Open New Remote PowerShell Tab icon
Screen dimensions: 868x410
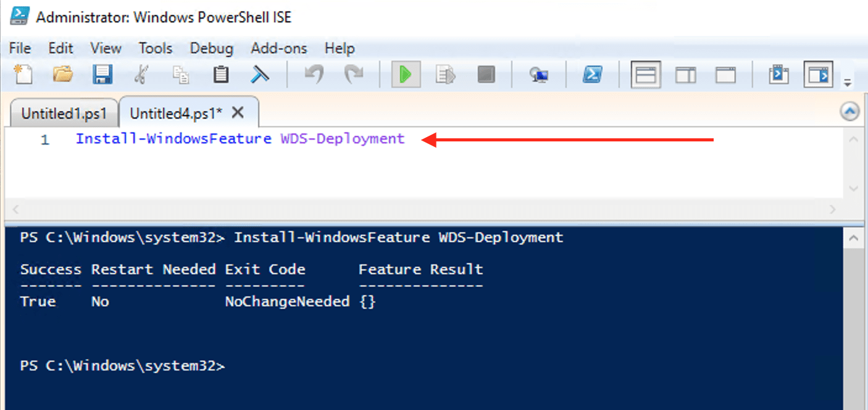pos(539,75)
